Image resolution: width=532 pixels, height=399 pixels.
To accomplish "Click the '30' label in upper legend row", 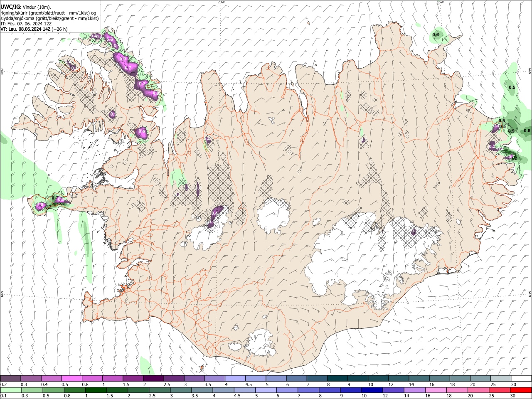I will point(514,384).
